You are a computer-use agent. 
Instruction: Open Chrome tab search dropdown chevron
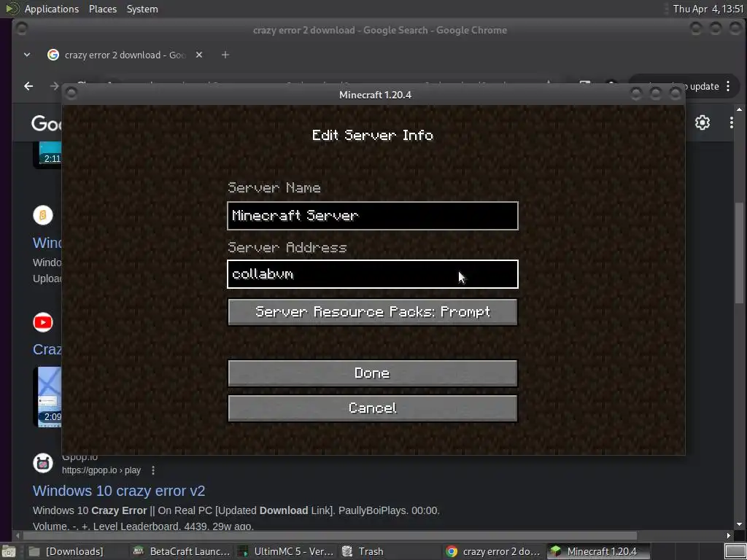click(27, 55)
